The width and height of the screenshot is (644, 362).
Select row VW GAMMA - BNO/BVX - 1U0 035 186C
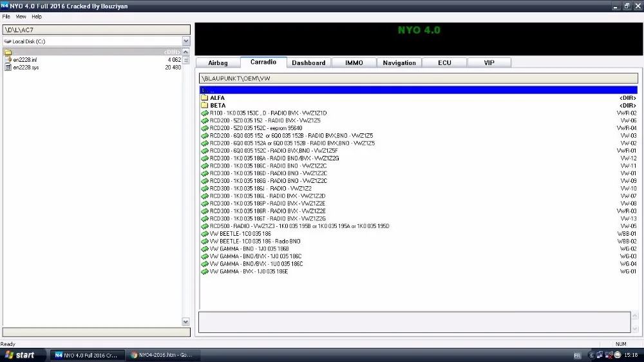click(419, 264)
